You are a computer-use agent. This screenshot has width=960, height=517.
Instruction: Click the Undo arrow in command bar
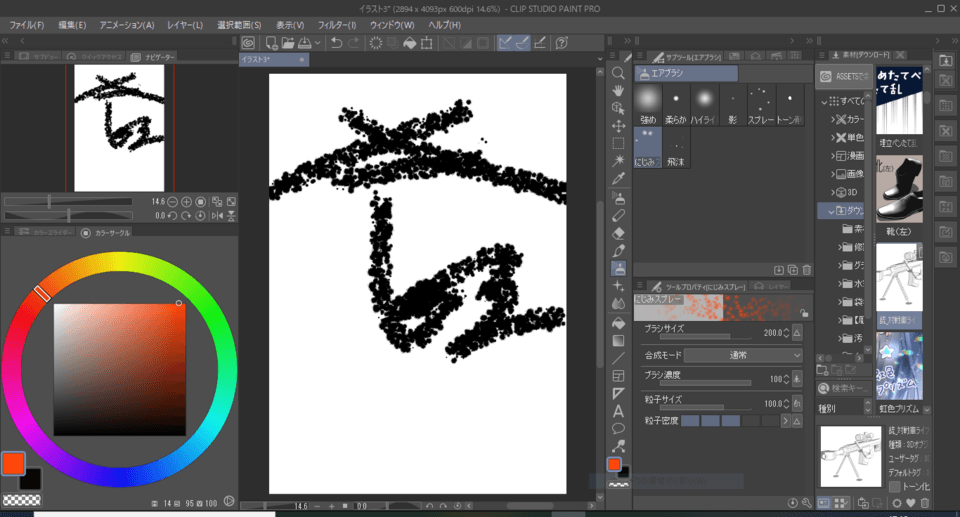point(337,43)
